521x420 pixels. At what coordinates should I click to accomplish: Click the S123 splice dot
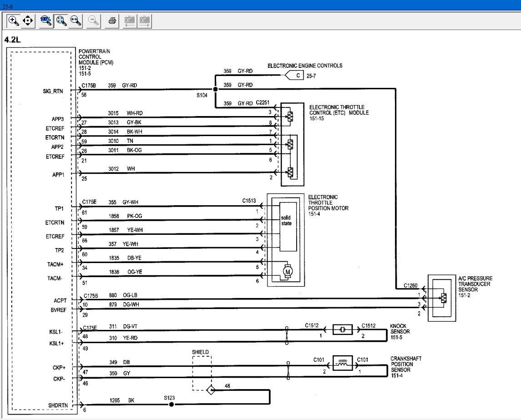coord(171,404)
